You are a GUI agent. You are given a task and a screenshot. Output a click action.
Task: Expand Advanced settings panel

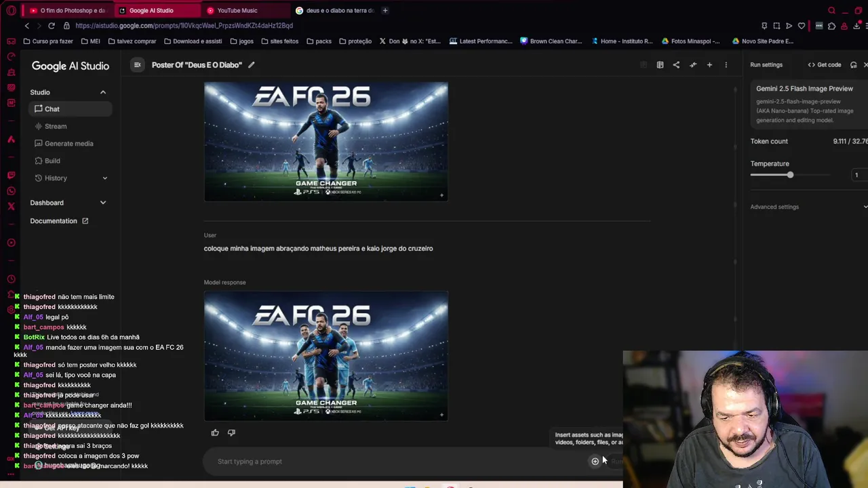pos(808,207)
